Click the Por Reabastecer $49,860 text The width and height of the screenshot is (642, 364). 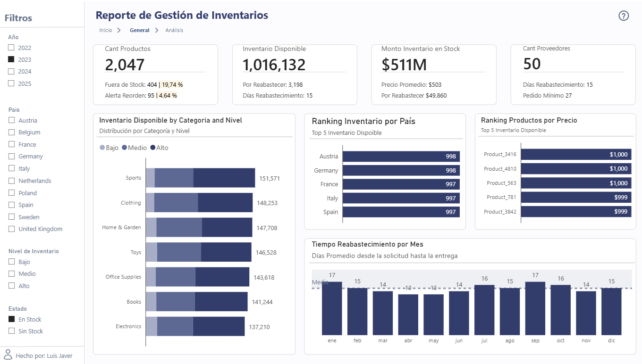tap(414, 95)
